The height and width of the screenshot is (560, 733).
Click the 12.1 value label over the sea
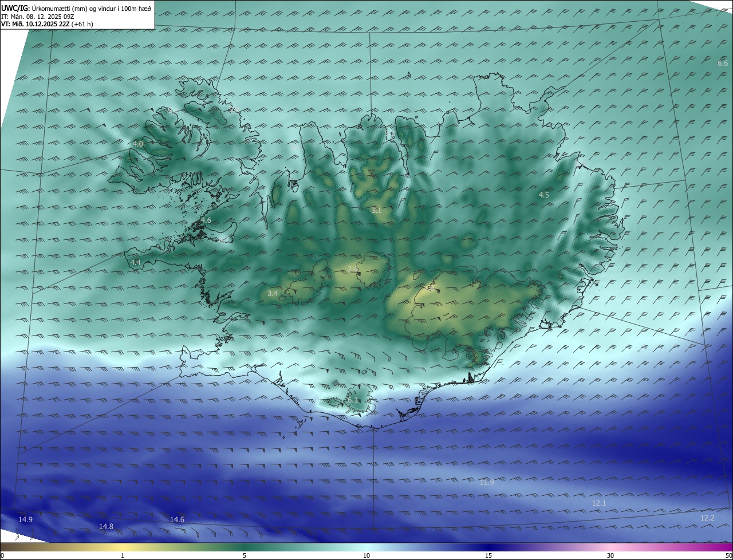[x=599, y=503]
